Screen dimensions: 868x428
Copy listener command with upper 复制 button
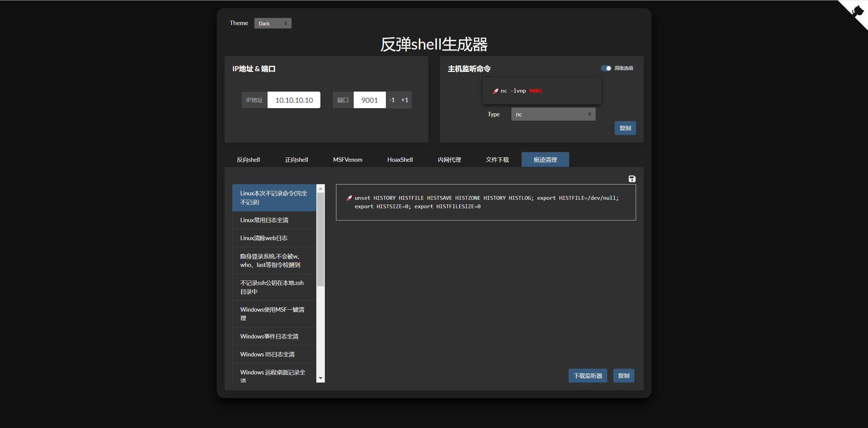coord(625,128)
